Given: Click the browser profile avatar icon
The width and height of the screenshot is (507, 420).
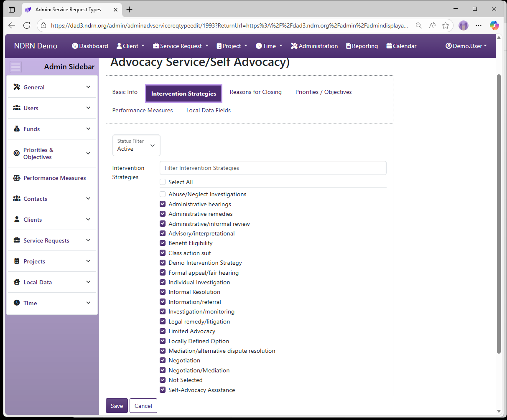Looking at the screenshot, I should pos(464,25).
